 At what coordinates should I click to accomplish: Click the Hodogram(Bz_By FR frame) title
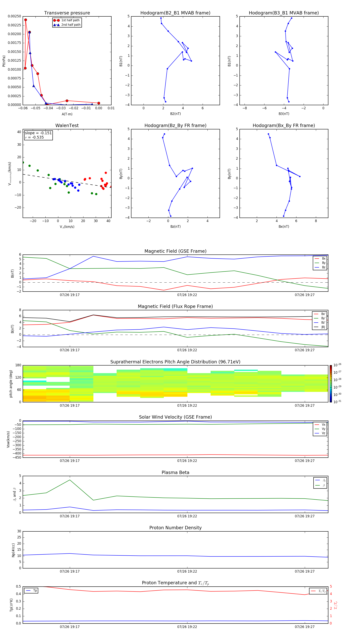pos(175,125)
